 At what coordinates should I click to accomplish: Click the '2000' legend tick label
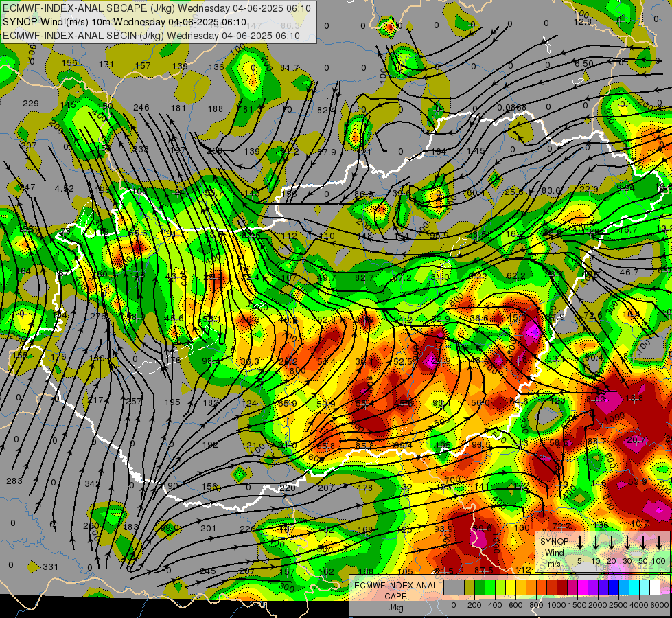(598, 605)
